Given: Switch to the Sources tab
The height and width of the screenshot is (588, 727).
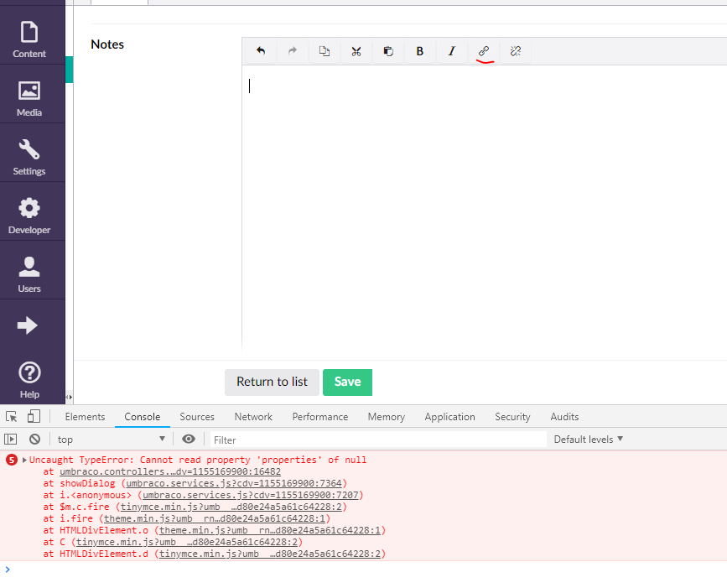Looking at the screenshot, I should 197,416.
